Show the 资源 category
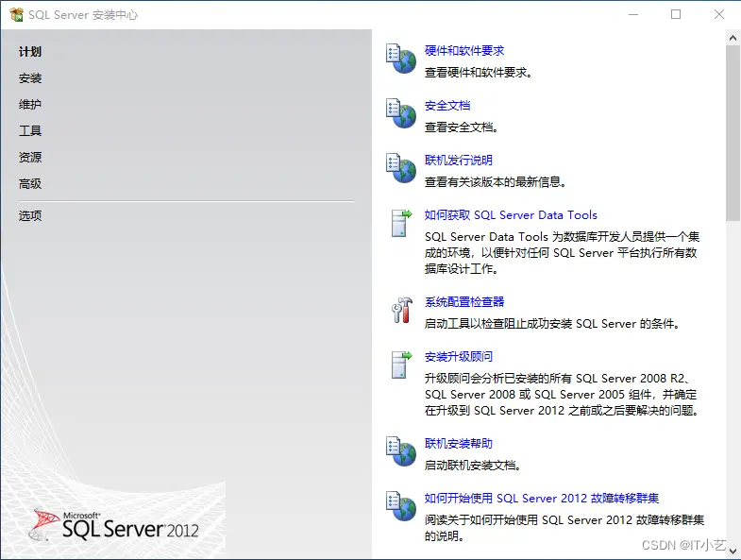The height and width of the screenshot is (560, 741). [30, 157]
